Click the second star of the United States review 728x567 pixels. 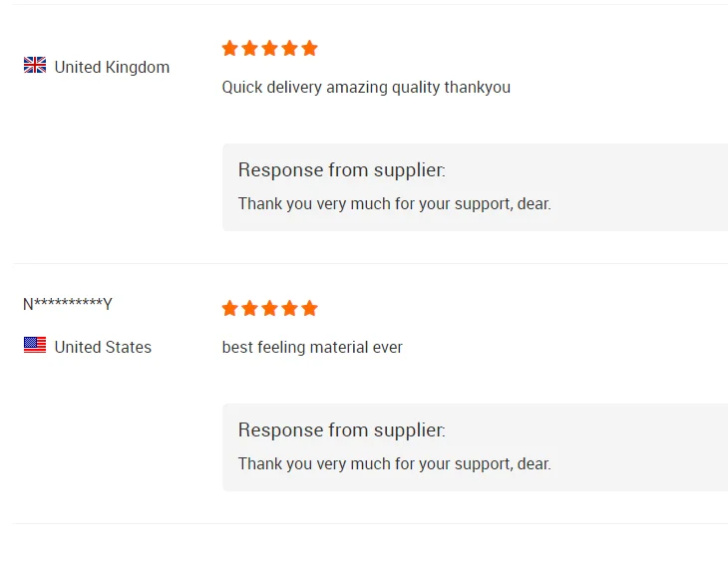coord(250,308)
